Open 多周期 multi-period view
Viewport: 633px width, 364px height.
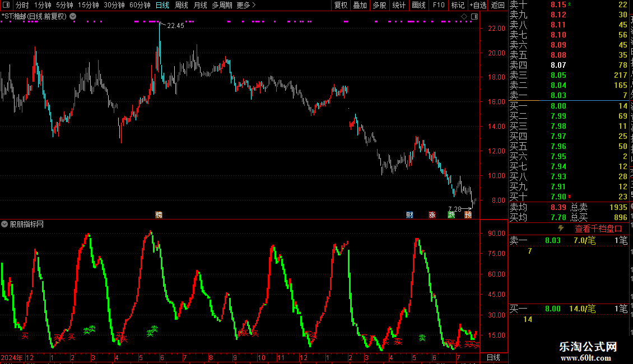(222, 5)
